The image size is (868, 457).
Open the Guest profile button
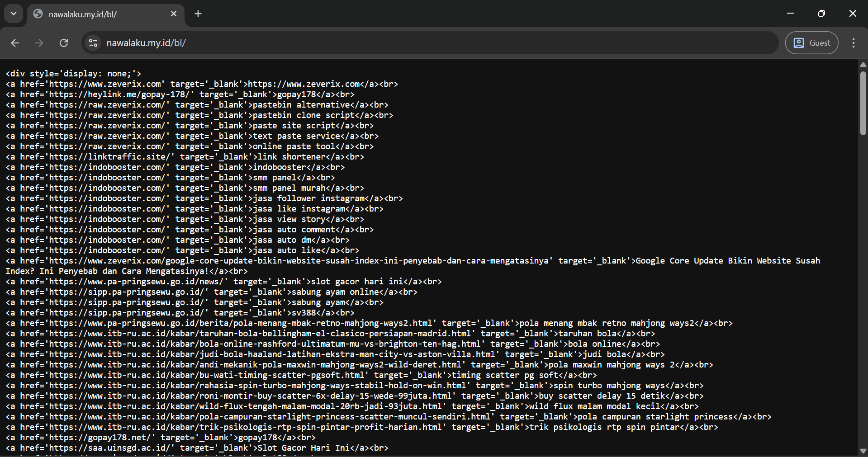tap(811, 43)
